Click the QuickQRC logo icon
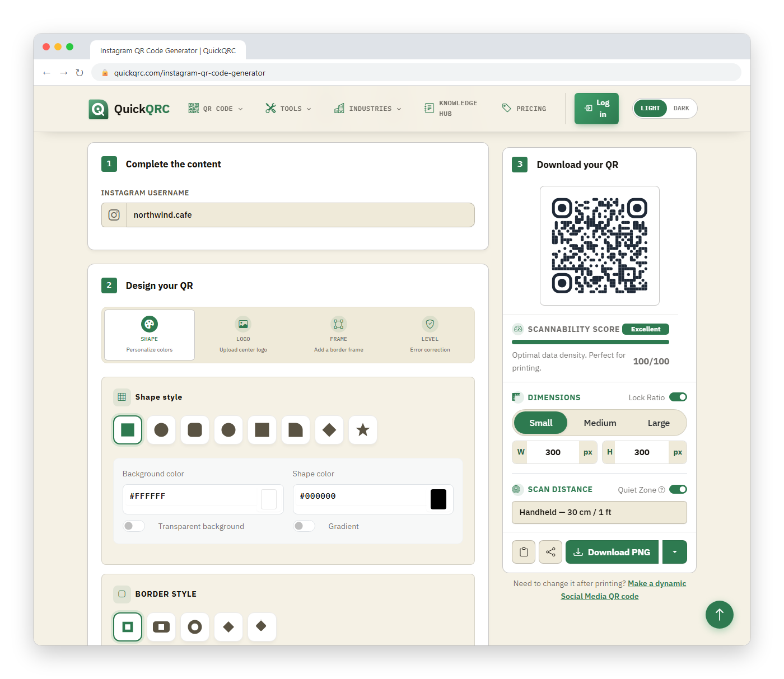 [99, 109]
